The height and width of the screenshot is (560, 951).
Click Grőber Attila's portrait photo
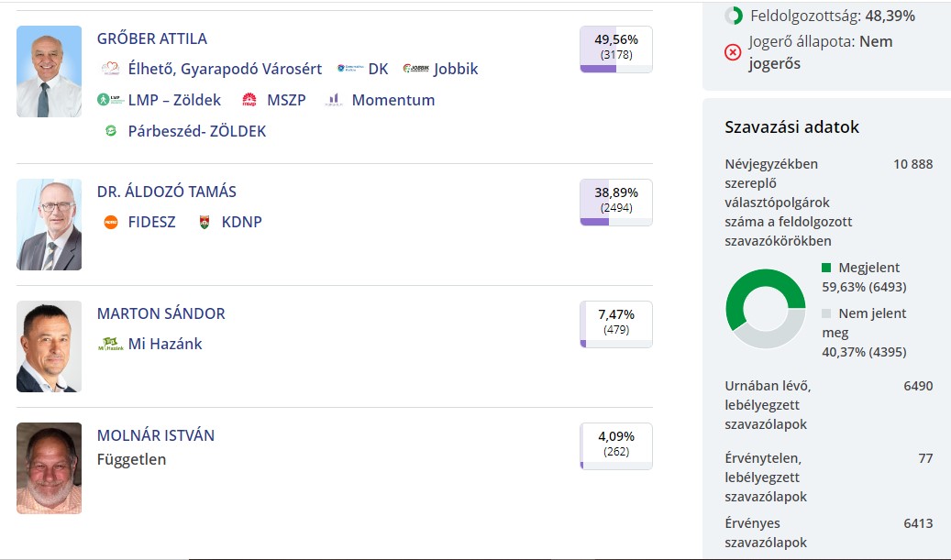(50, 71)
